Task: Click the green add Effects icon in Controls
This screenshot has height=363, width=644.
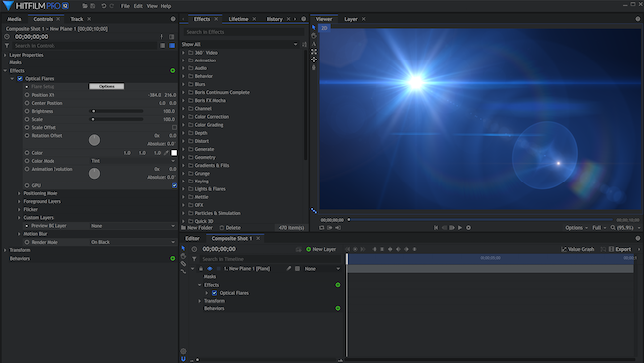Action: (x=173, y=71)
